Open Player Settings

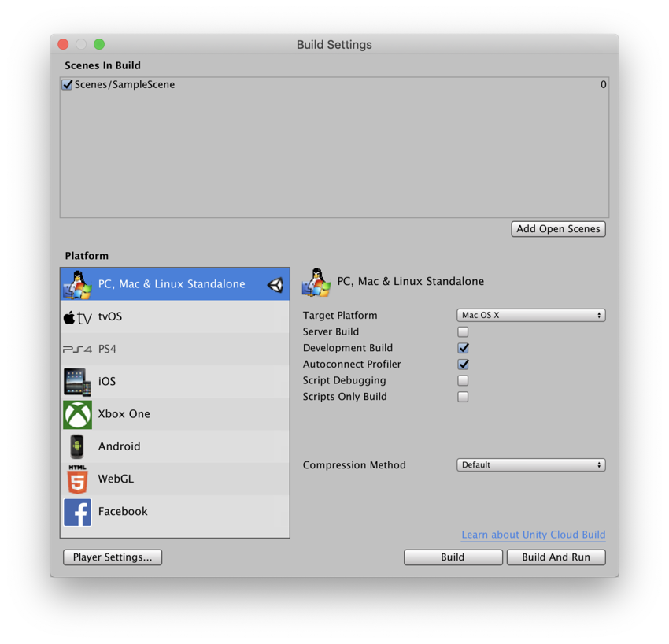112,557
